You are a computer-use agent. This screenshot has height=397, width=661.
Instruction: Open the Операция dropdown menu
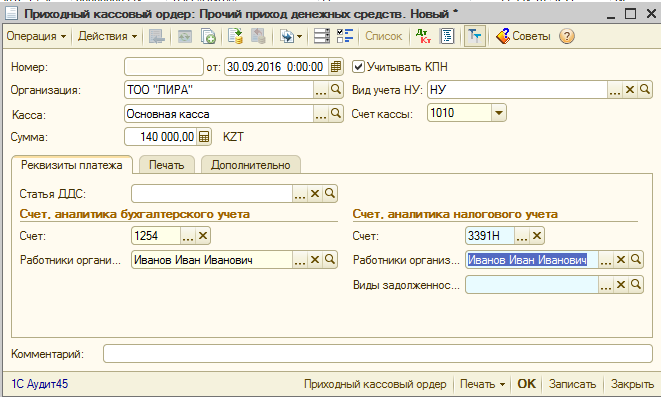(x=36, y=36)
